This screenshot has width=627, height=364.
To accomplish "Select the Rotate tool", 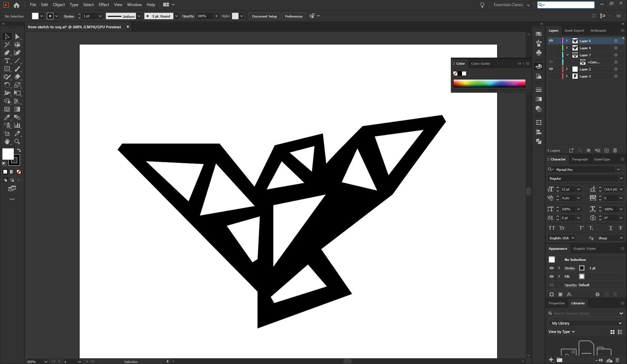I will (x=7, y=85).
